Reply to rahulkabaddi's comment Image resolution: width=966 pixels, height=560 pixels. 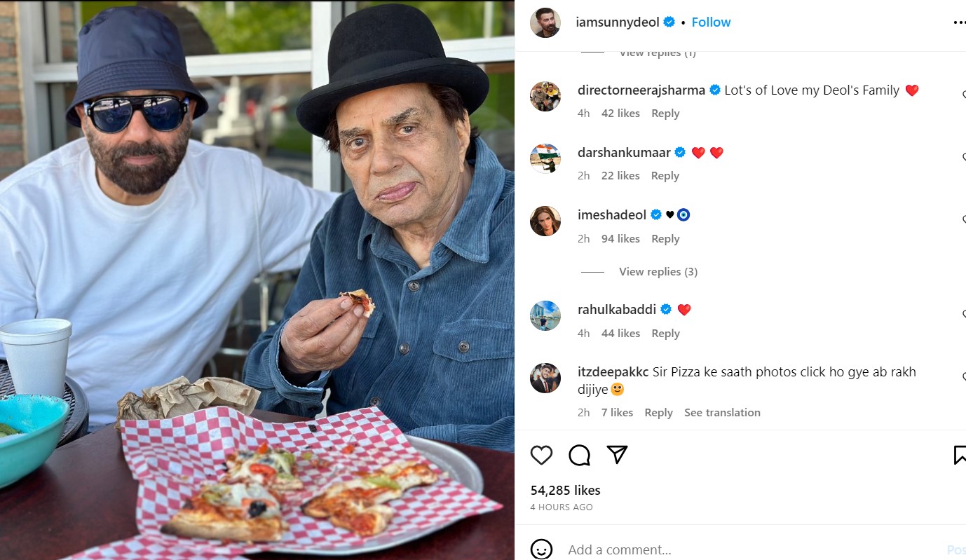665,334
